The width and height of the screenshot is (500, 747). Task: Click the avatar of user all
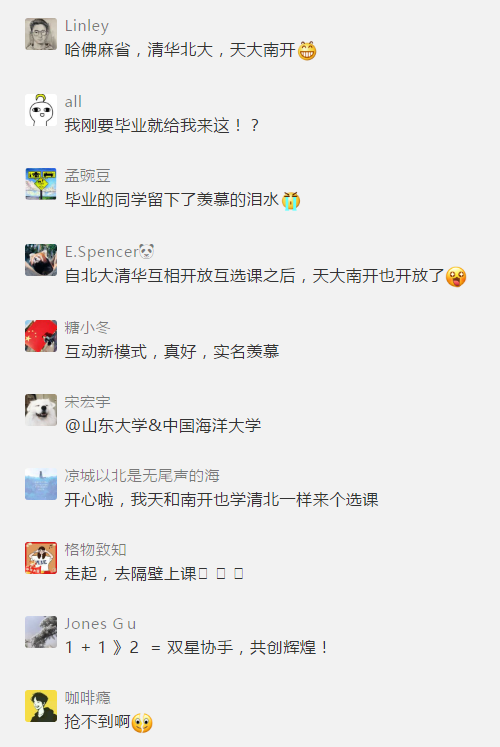coord(41,110)
